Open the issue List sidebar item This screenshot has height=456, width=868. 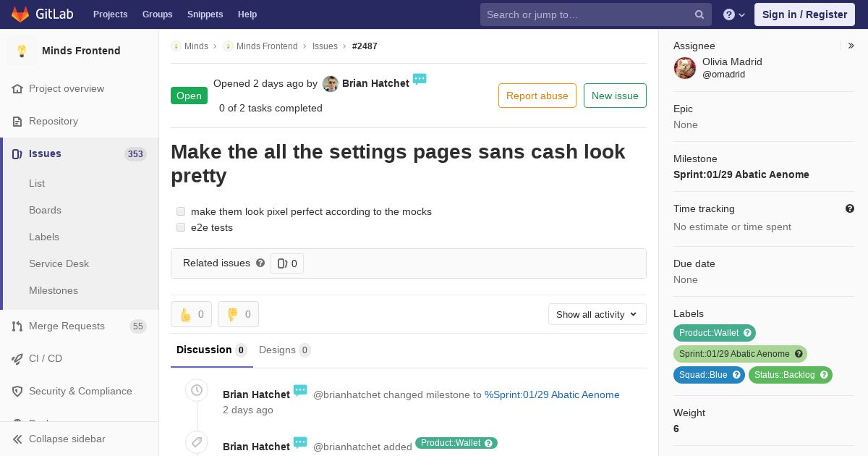pyautogui.click(x=37, y=183)
